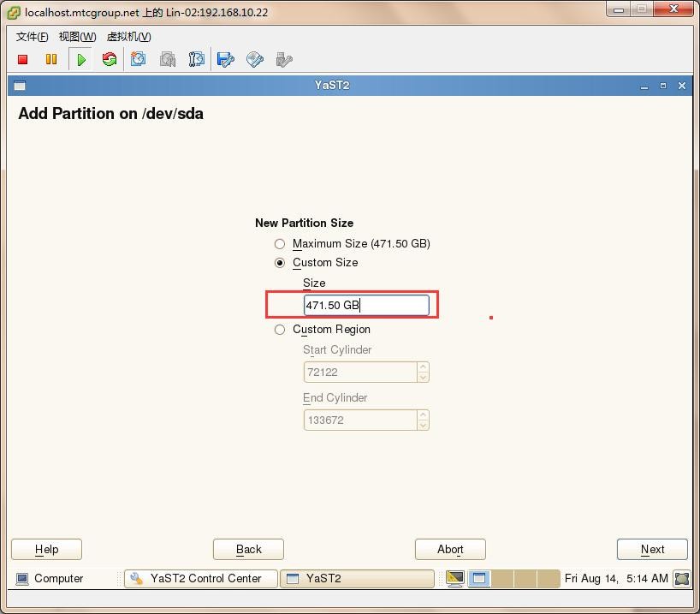The image size is (700, 614).
Task: Select the Maximum Size (471.50 GB) option
Action: pos(280,244)
